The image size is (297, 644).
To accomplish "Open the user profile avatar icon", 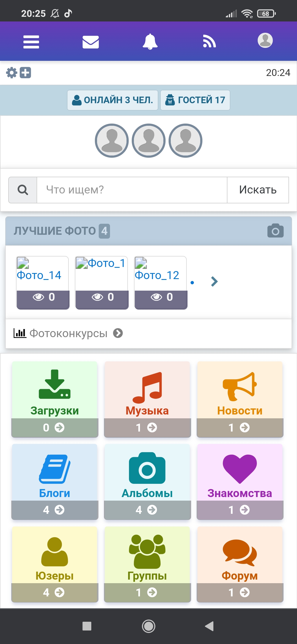I will pos(265,41).
